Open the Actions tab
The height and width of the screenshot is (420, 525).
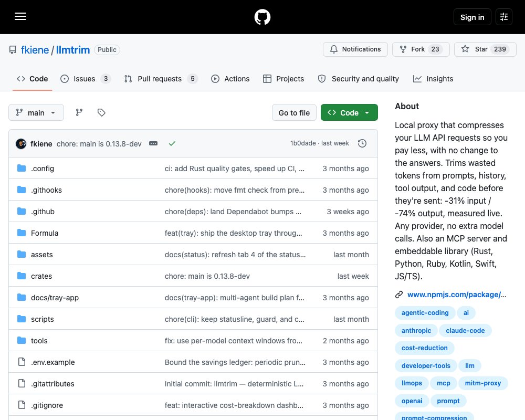click(x=230, y=79)
